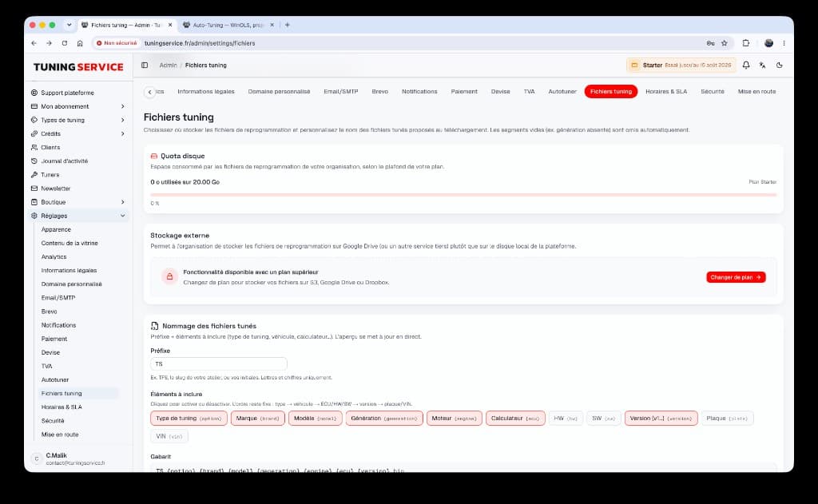The image size is (818, 504).
Task: Click the Préfixe input field
Action: point(219,364)
